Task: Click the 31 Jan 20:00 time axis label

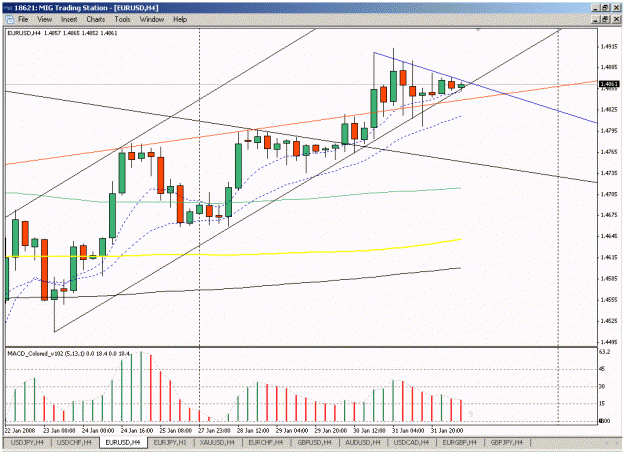Action: pyautogui.click(x=447, y=430)
